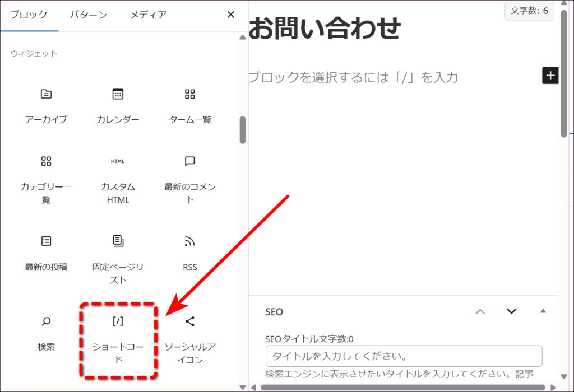Add the Term List (ターム一覧) block
Image resolution: width=574 pixels, height=392 pixels.
190,105
